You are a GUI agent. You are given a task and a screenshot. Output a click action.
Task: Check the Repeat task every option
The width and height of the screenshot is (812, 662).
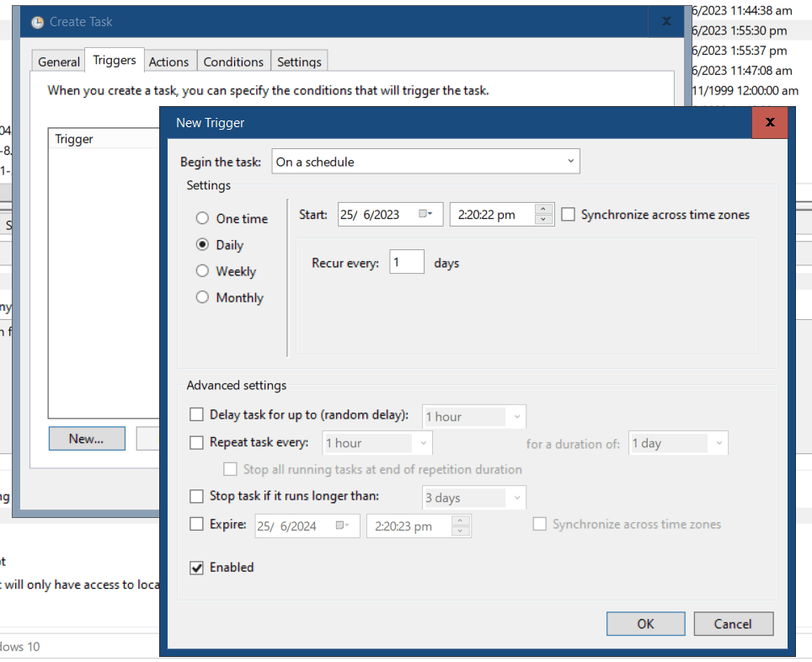tap(196, 443)
